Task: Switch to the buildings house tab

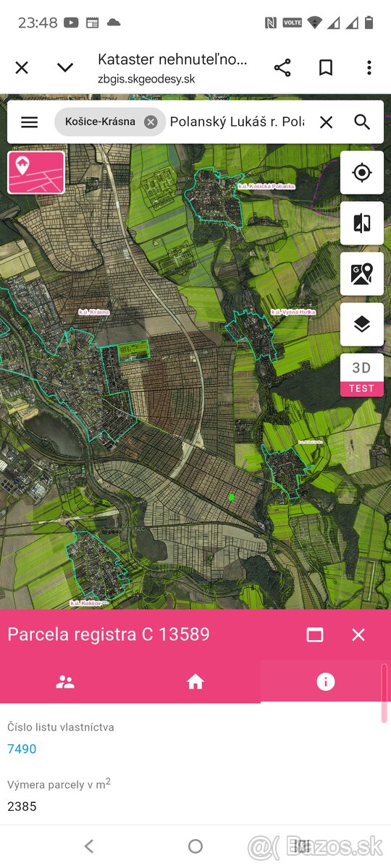Action: tap(195, 681)
